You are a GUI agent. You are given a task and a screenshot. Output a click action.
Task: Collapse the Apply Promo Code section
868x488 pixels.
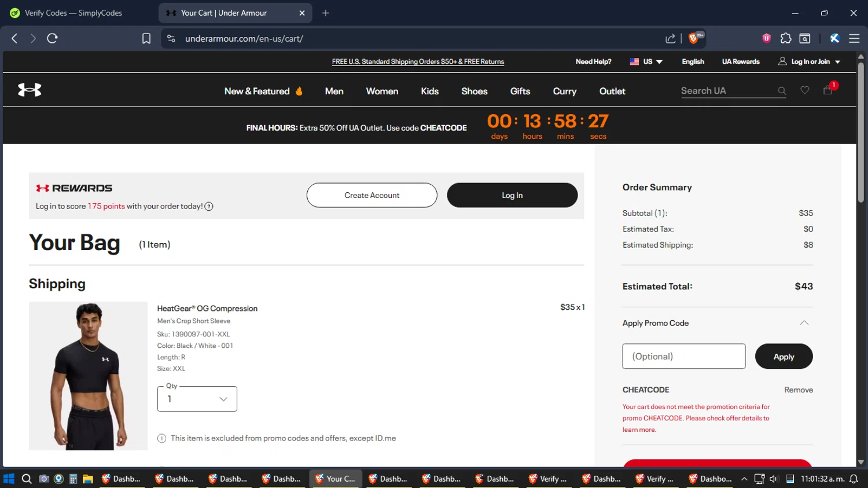click(804, 323)
